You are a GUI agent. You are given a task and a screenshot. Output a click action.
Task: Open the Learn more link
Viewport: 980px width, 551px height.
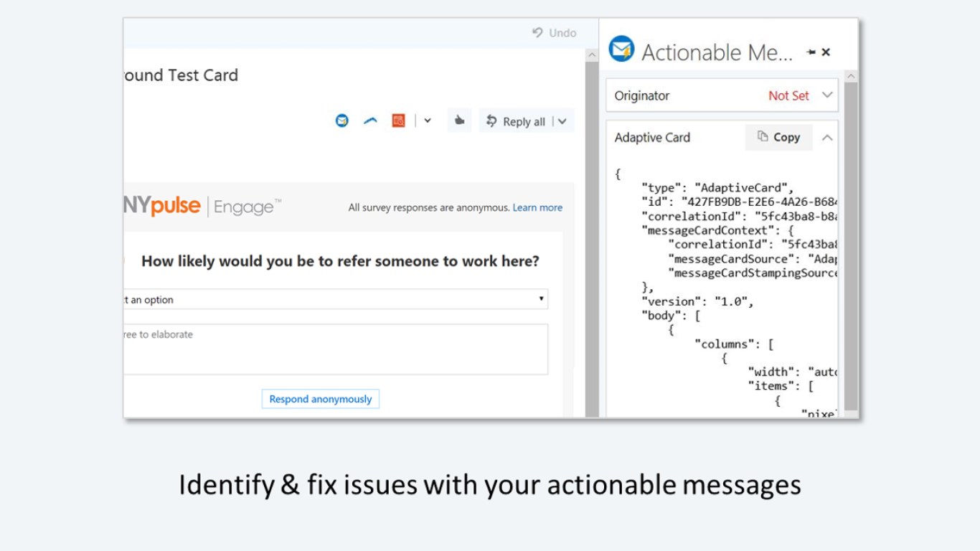tap(537, 208)
